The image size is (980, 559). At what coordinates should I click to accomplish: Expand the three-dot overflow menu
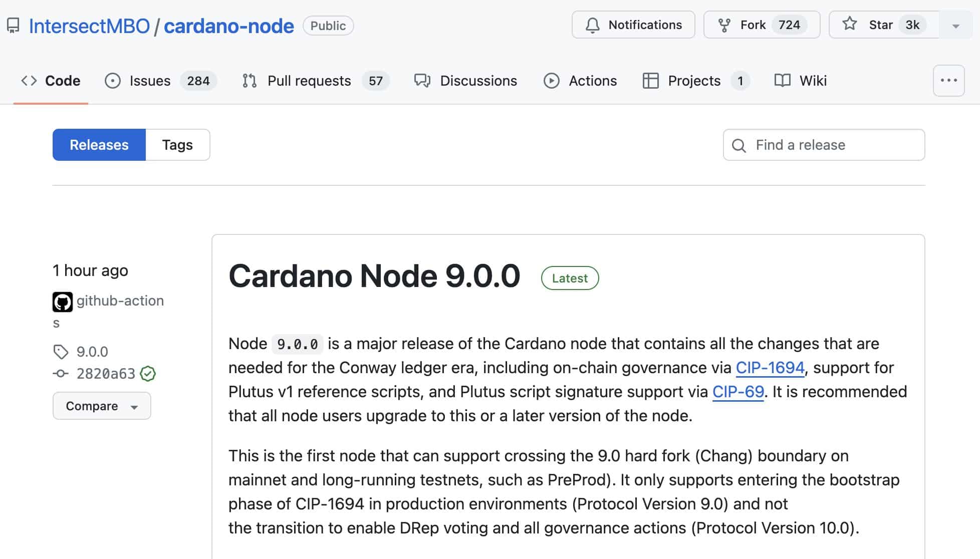(948, 81)
